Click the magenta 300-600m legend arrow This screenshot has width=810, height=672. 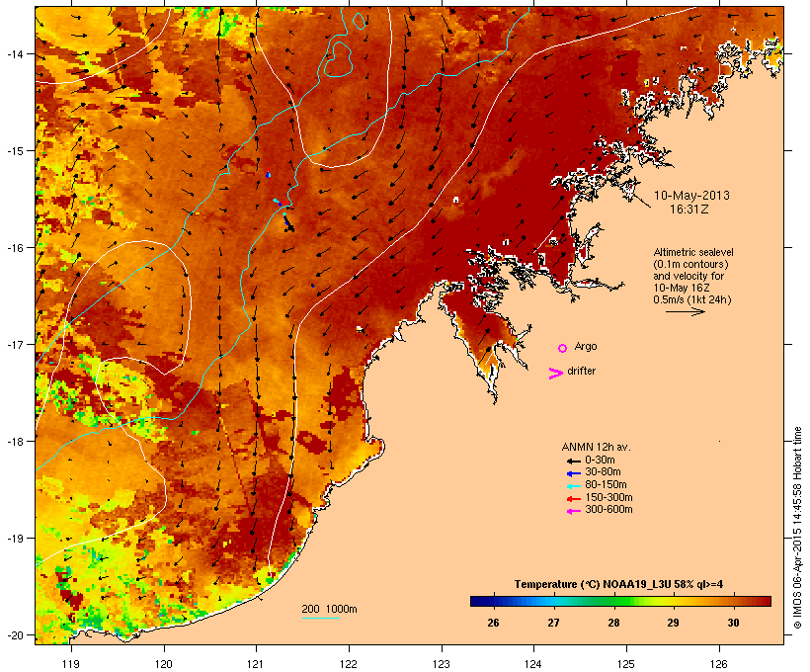point(573,511)
